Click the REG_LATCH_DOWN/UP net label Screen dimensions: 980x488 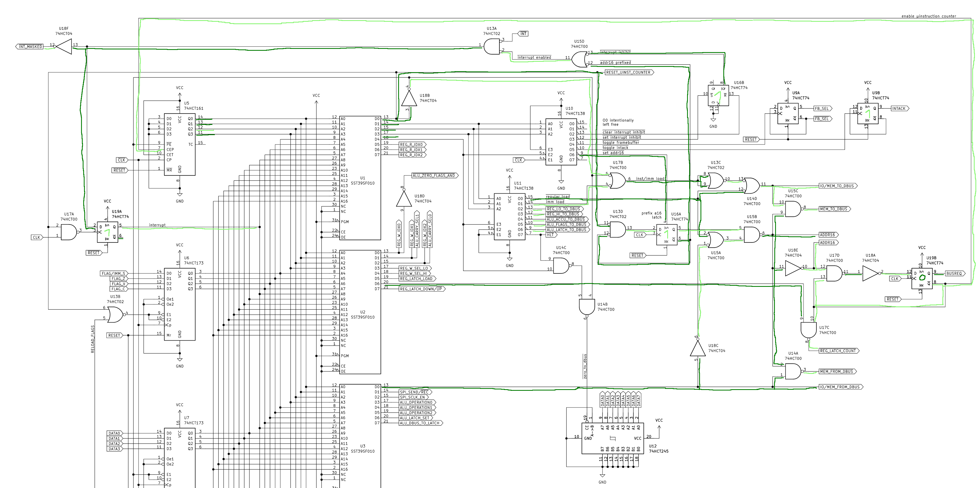pyautogui.click(x=422, y=289)
